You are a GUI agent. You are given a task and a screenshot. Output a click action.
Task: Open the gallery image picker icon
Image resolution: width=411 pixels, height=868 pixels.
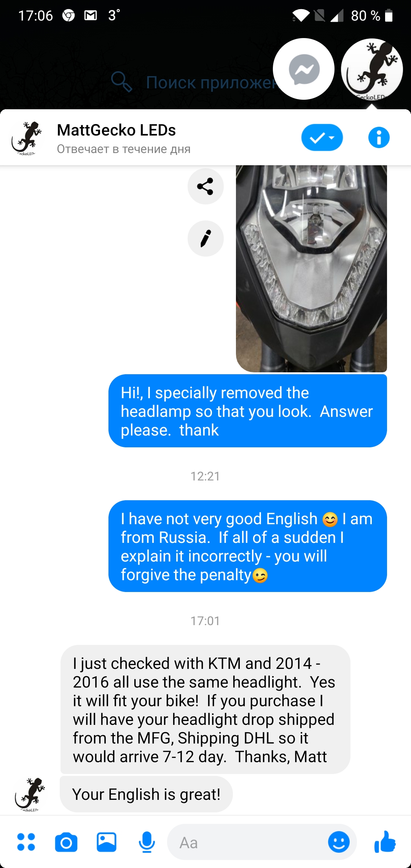click(107, 842)
